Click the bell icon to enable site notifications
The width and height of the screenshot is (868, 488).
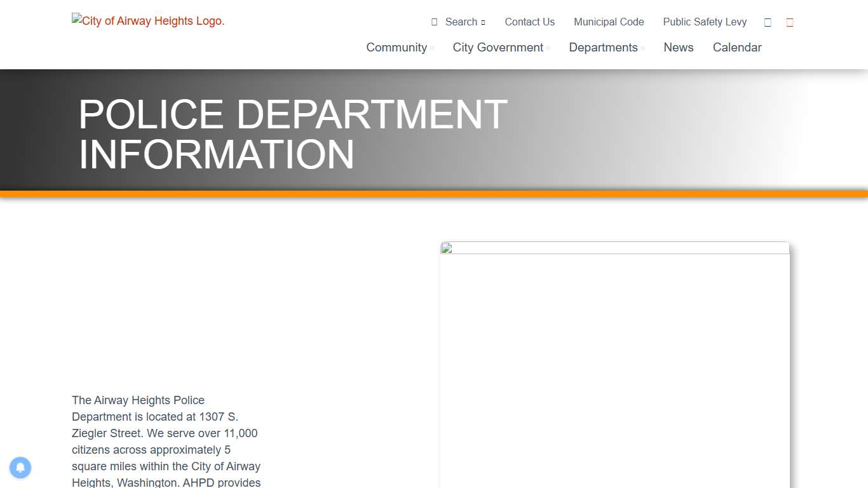tap(20, 468)
